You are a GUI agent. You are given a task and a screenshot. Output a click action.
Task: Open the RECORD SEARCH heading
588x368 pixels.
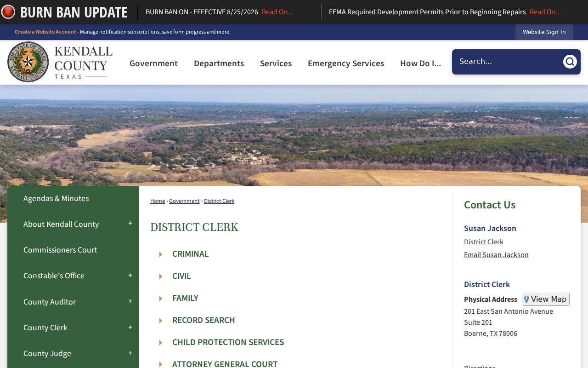[x=204, y=320]
